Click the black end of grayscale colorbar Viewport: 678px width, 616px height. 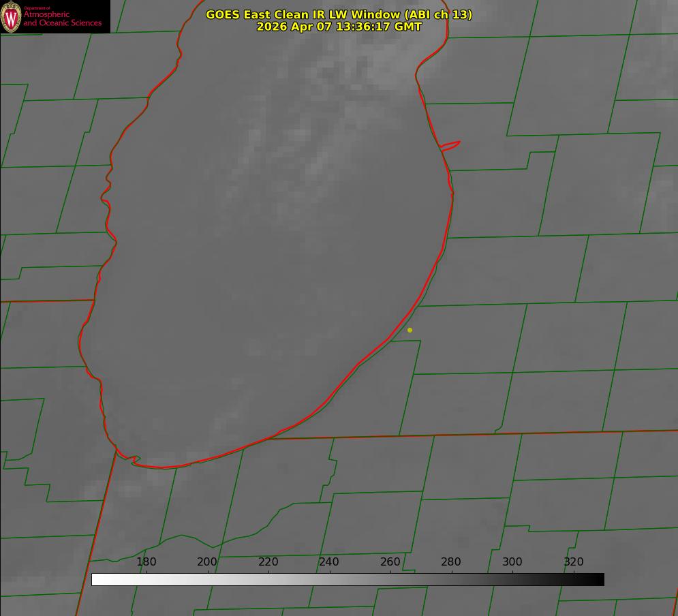point(598,580)
